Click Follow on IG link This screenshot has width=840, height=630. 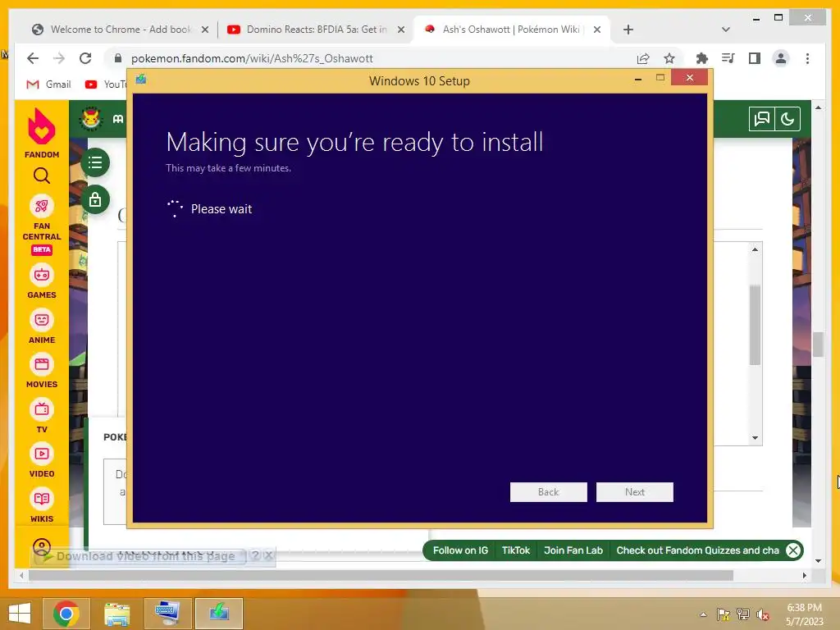(x=460, y=550)
